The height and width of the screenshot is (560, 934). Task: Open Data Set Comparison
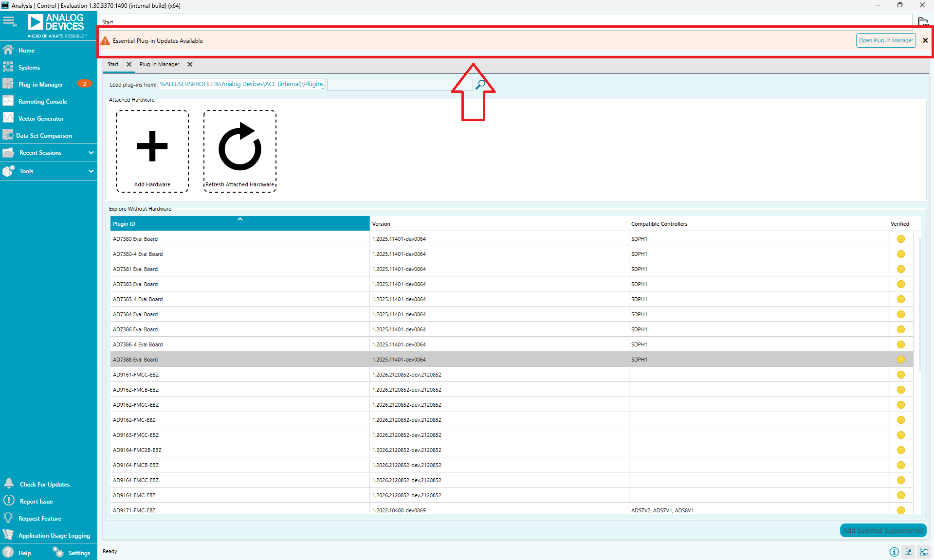(44, 136)
